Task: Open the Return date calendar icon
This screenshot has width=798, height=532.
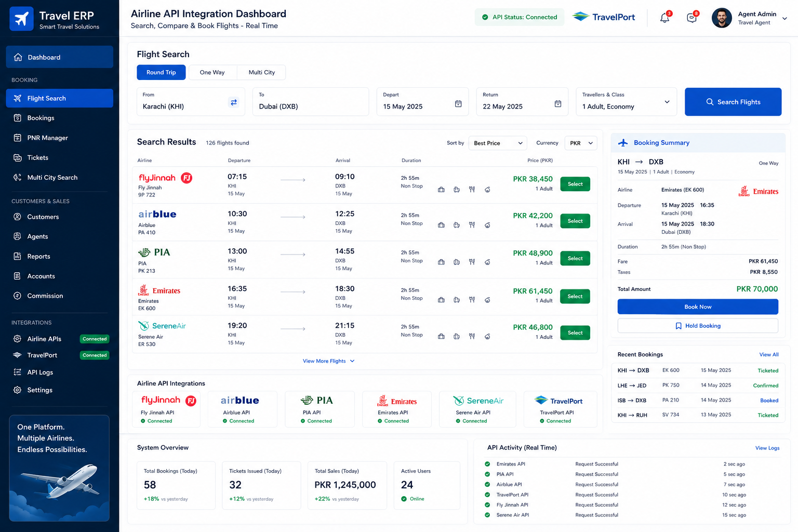Action: pos(558,104)
